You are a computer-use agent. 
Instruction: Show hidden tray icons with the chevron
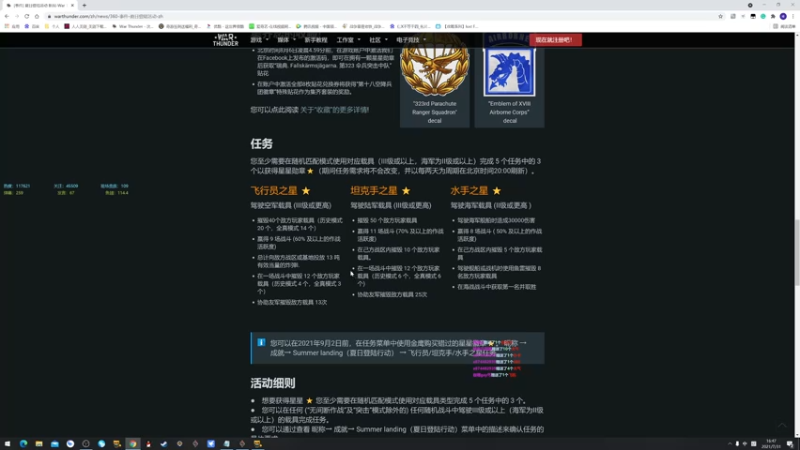[730, 444]
